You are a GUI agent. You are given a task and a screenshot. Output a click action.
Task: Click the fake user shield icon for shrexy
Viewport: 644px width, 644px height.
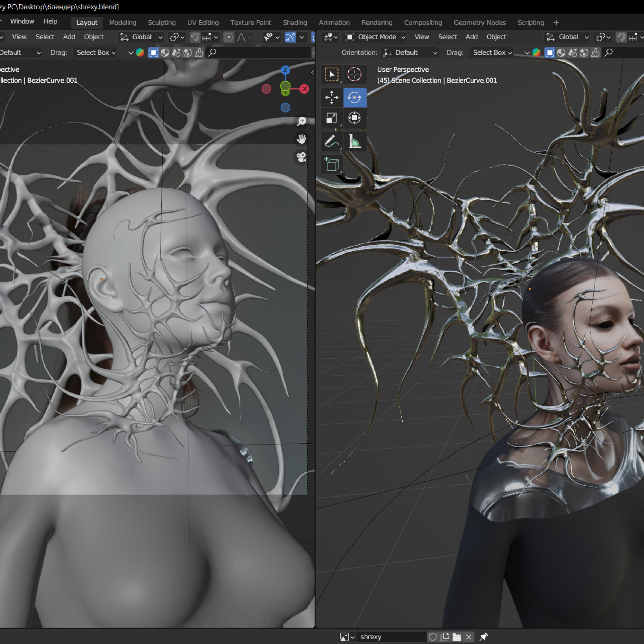coord(433,637)
